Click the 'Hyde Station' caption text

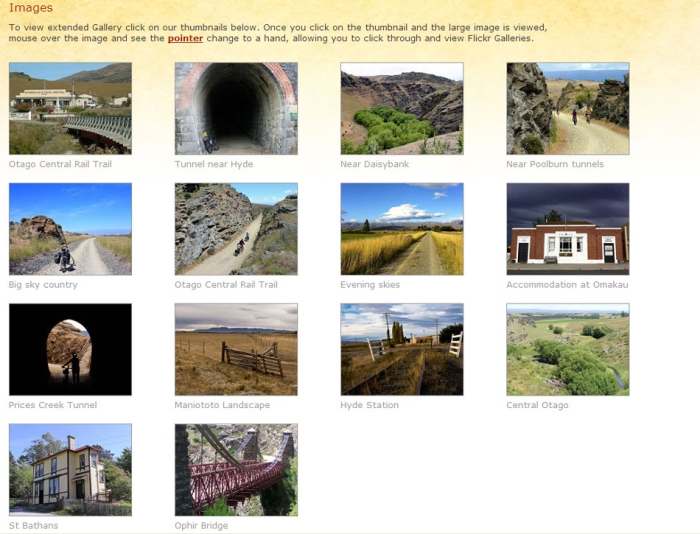(x=370, y=405)
